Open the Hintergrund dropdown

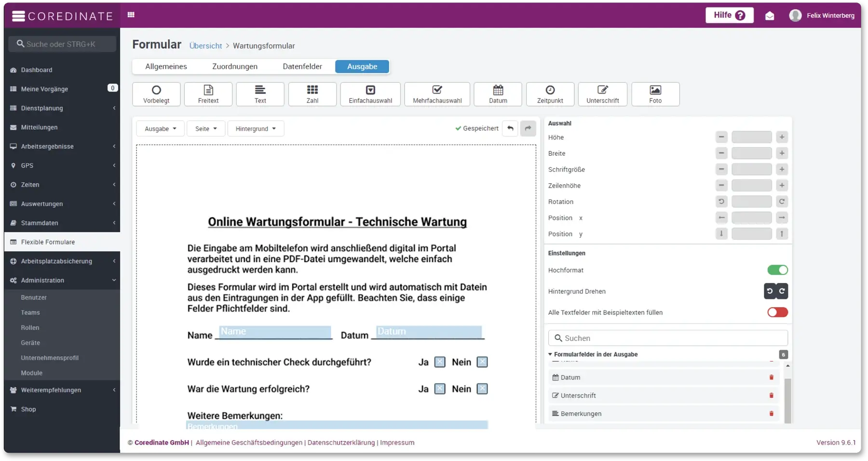pos(256,129)
